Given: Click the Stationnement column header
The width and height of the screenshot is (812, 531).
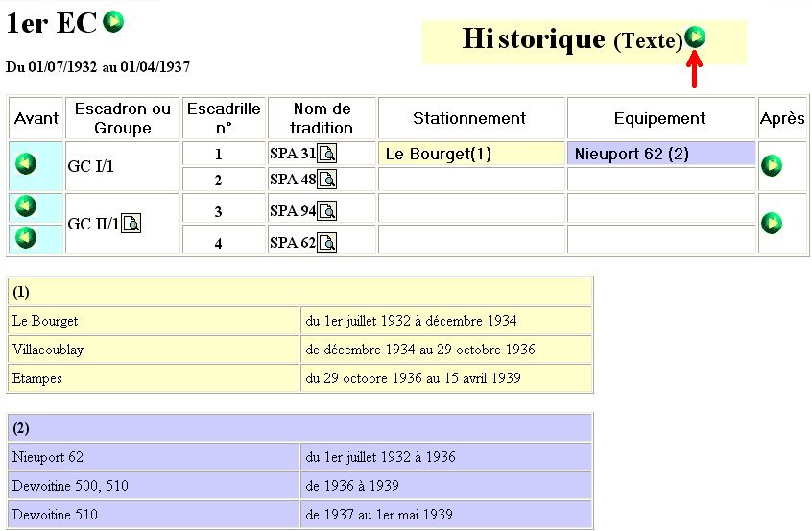Looking at the screenshot, I should tap(471, 118).
